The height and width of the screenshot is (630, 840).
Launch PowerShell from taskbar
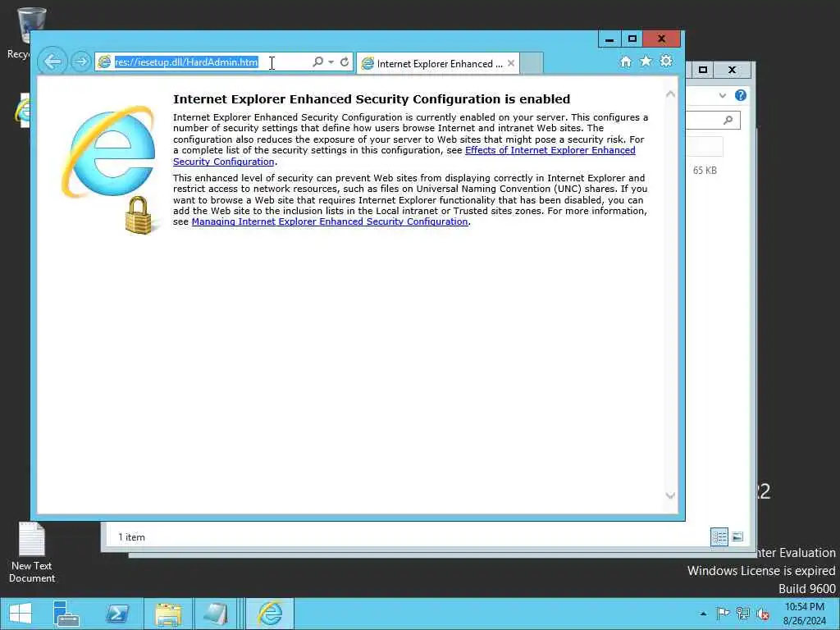pyautogui.click(x=116, y=614)
